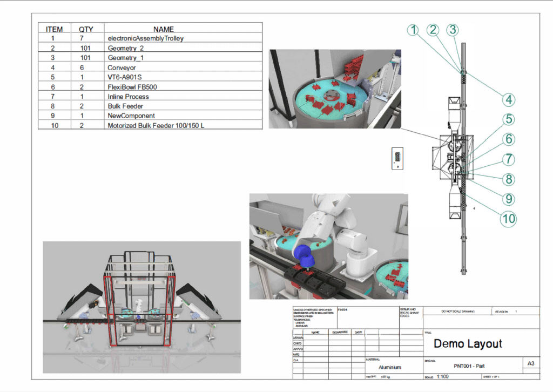Select the FlexiBowl close-up rendered view
553x392 pixels.
pos(335,89)
